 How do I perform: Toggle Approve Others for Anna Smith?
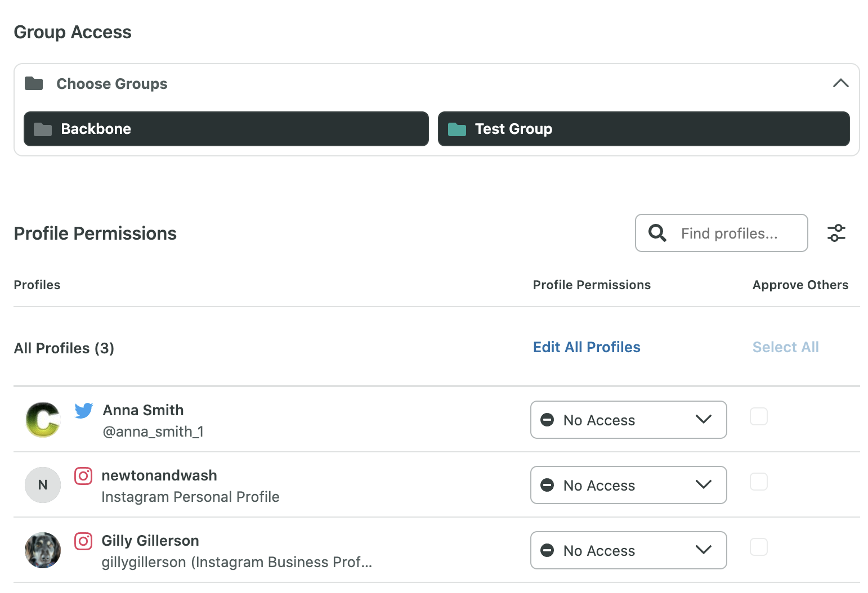click(x=759, y=416)
